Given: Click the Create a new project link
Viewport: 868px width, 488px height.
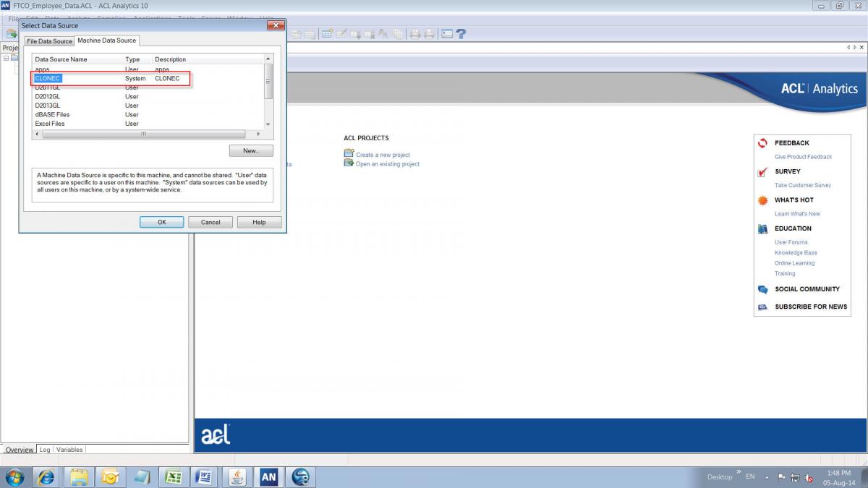Looking at the screenshot, I should point(383,155).
